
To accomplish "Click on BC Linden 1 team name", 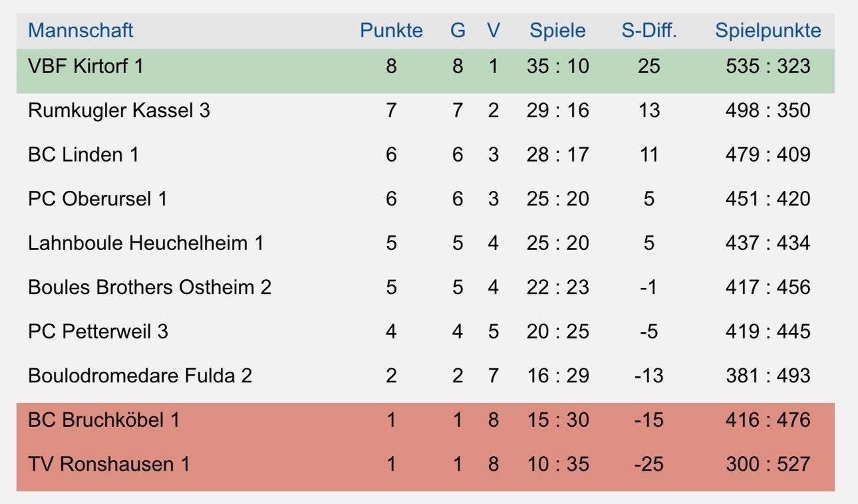I will click(83, 155).
